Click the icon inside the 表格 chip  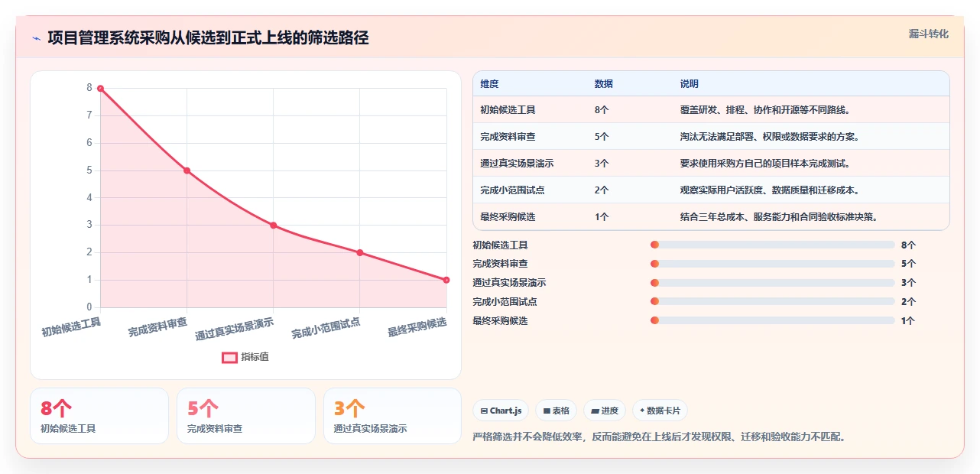pos(547,411)
